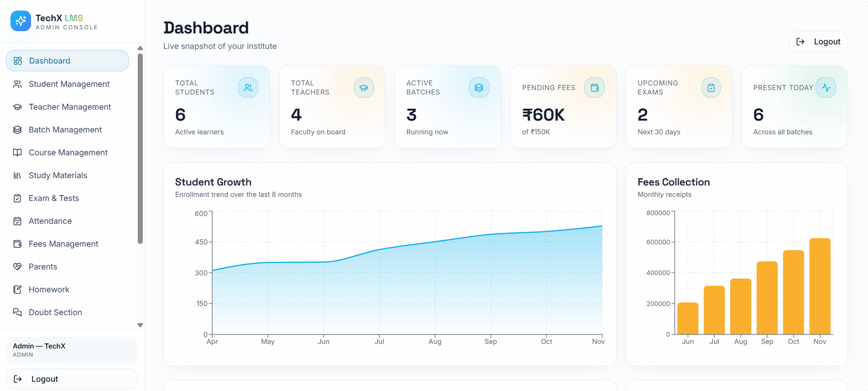Click the Parents heart-handshake icon
The width and height of the screenshot is (868, 391).
pos(17,267)
